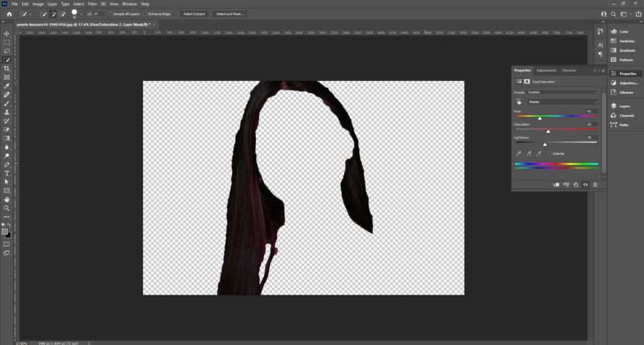Select the Clone Stamp tool
Screen dimensions: 644x345
[6, 112]
